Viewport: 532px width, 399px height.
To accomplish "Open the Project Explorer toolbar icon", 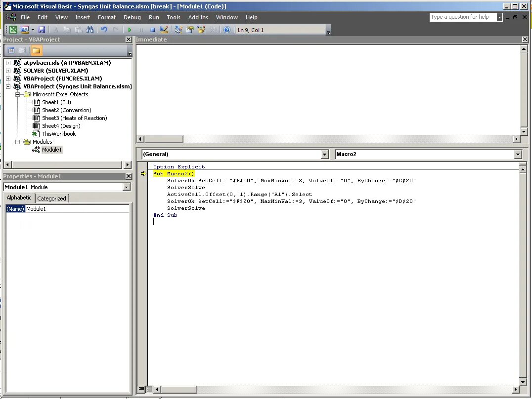I will (x=178, y=30).
